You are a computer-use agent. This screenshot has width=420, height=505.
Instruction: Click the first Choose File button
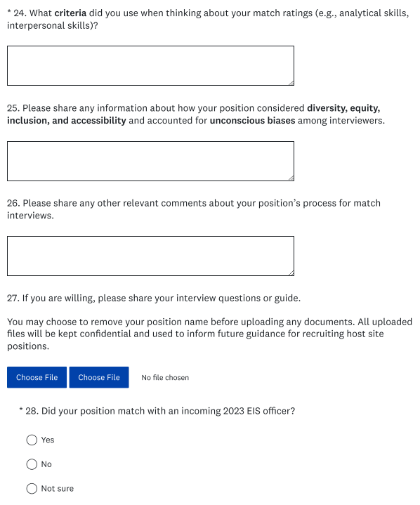pyautogui.click(x=37, y=377)
